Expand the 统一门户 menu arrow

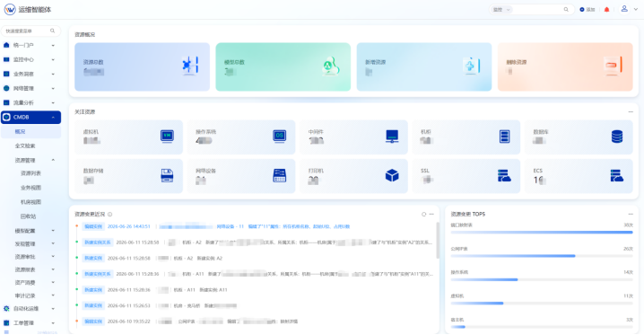coord(53,45)
